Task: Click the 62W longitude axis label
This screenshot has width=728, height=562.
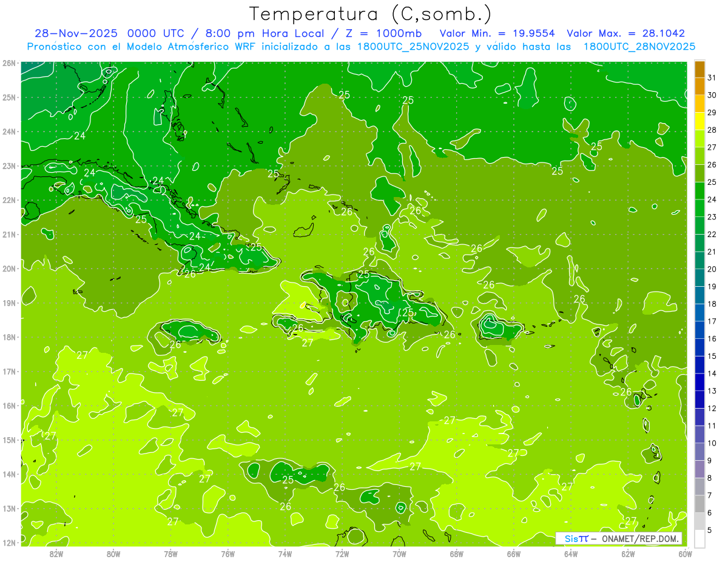Action: pos(629,554)
